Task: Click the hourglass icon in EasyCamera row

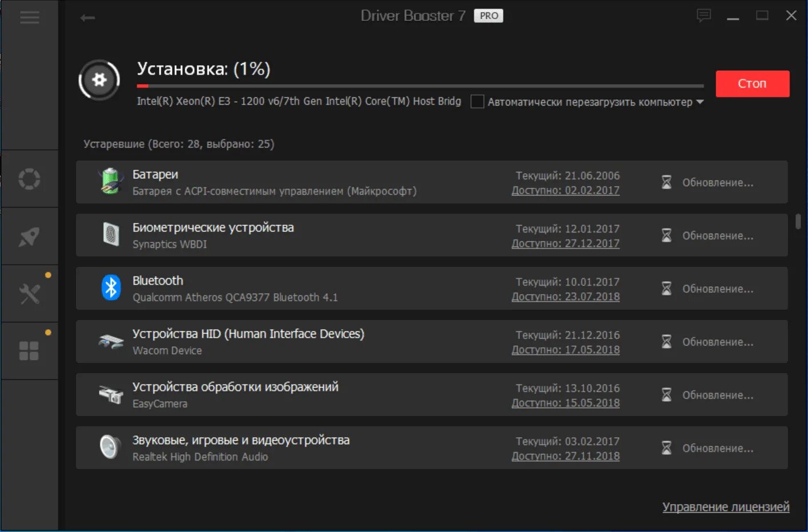Action: coord(667,395)
